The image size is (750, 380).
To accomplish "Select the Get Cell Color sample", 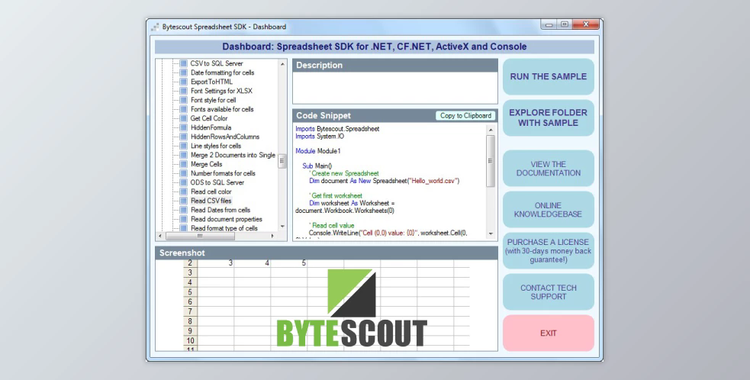I will click(x=209, y=118).
